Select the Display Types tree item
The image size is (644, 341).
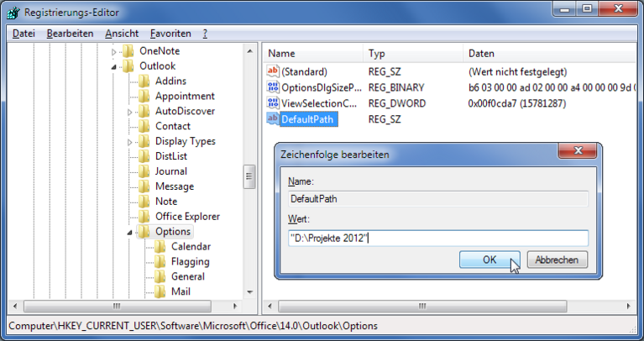coord(185,141)
